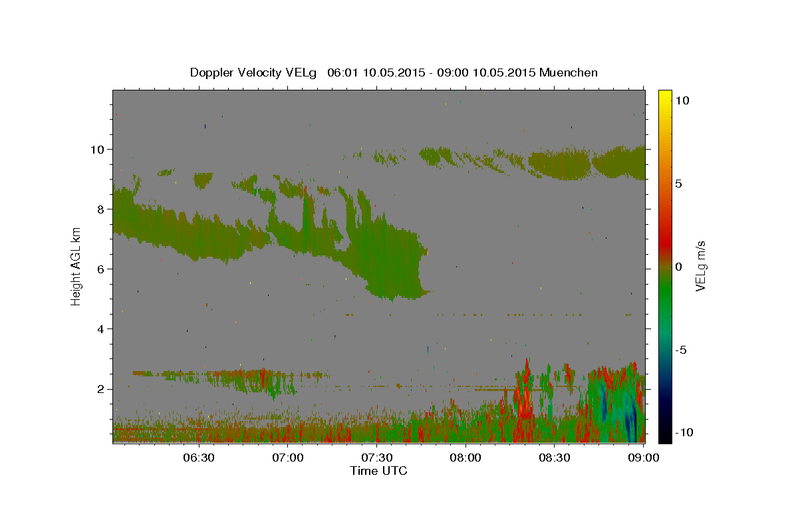Click the height label '4' on the y-axis

click(x=100, y=329)
